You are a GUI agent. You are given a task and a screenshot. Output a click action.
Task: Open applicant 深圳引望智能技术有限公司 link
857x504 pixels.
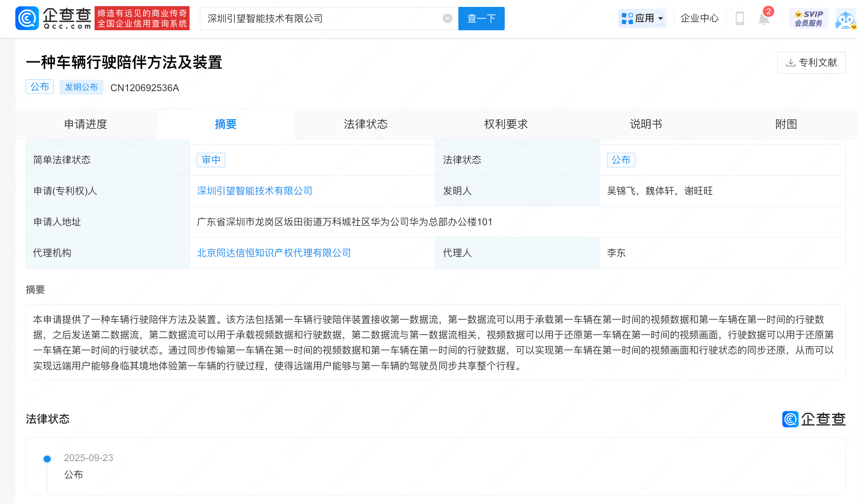(255, 191)
